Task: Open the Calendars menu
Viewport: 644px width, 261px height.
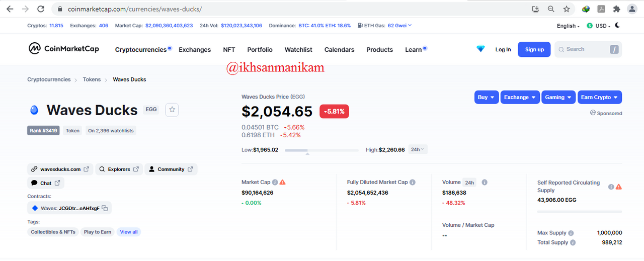Action: (x=339, y=49)
